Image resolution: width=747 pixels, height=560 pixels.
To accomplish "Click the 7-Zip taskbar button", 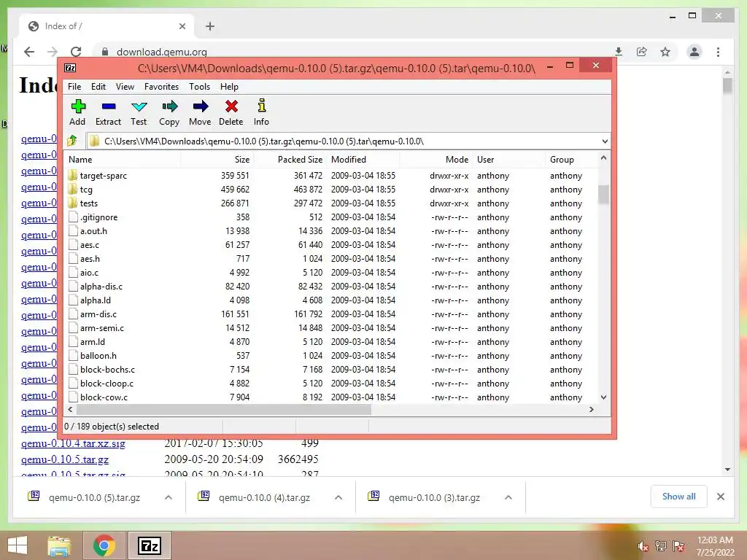I will coord(149,545).
